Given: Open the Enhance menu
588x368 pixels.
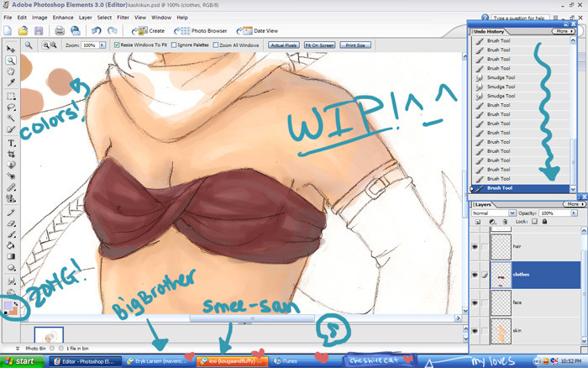Looking at the screenshot, I should tap(63, 17).
